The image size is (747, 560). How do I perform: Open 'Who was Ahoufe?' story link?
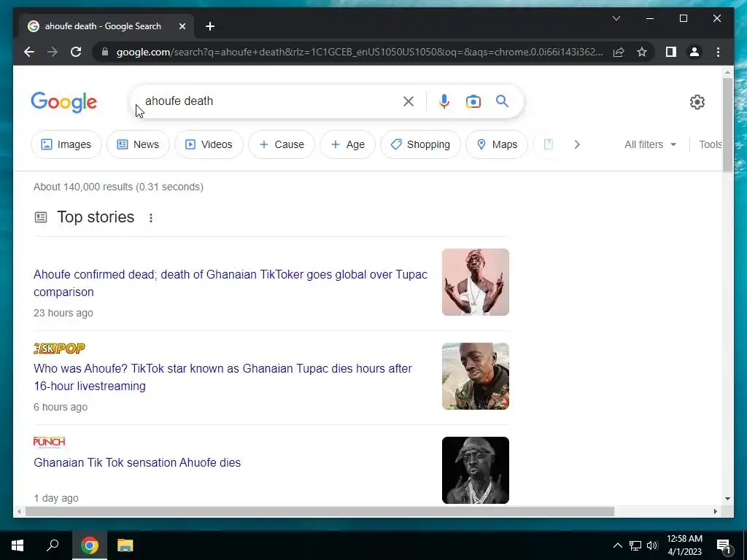pos(223,377)
